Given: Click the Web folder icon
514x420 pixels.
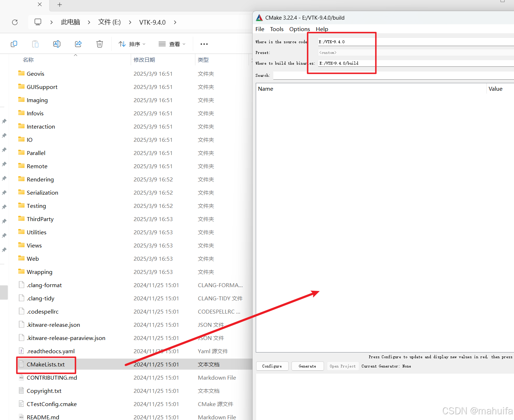Looking at the screenshot, I should [21, 258].
